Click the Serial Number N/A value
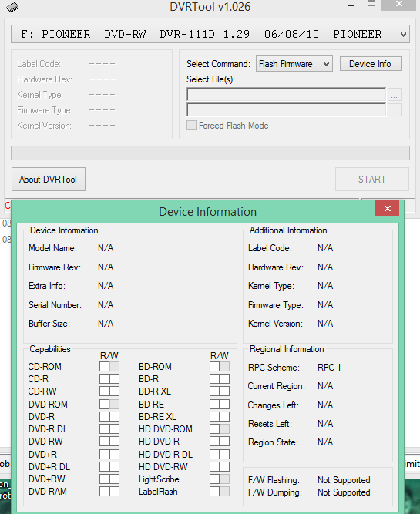The width and height of the screenshot is (420, 514). coord(106,305)
